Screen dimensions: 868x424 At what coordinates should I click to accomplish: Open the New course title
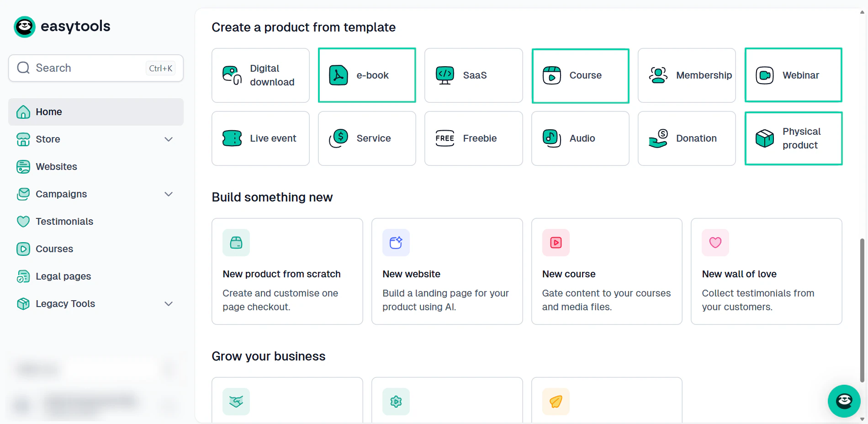tap(569, 274)
